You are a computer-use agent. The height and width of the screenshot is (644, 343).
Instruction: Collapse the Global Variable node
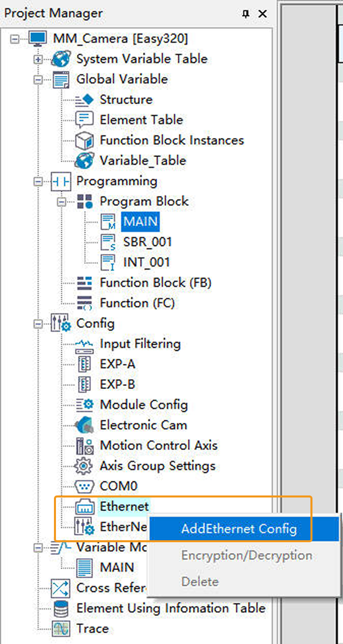pos(38,80)
